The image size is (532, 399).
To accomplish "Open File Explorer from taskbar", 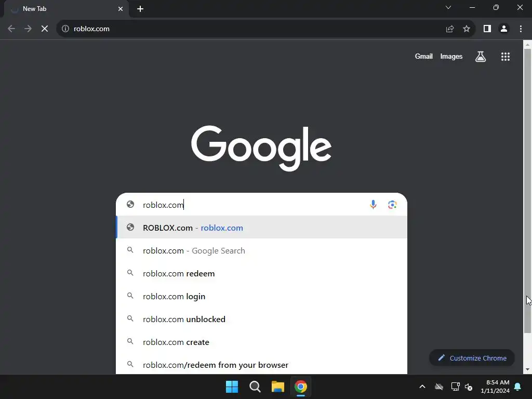I will pyautogui.click(x=278, y=387).
